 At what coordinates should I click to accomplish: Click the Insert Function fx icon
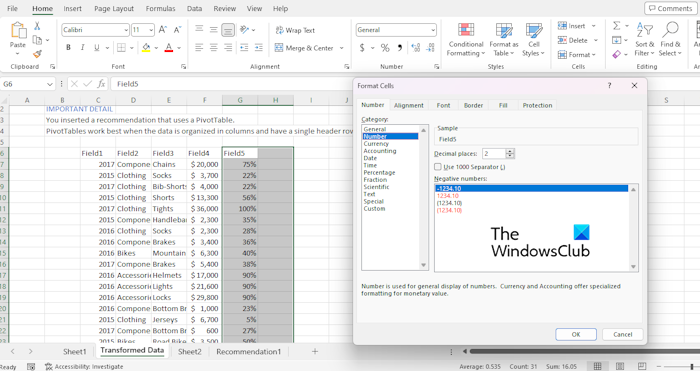(x=101, y=83)
